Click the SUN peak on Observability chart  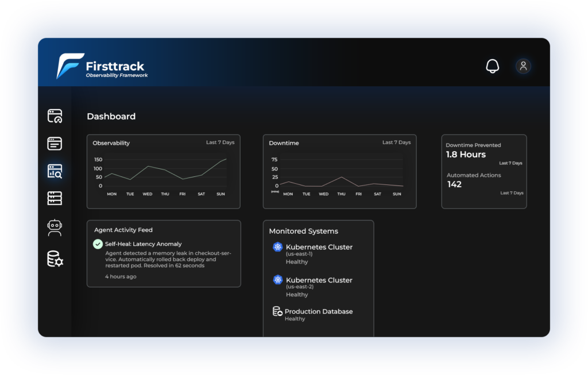click(x=226, y=159)
